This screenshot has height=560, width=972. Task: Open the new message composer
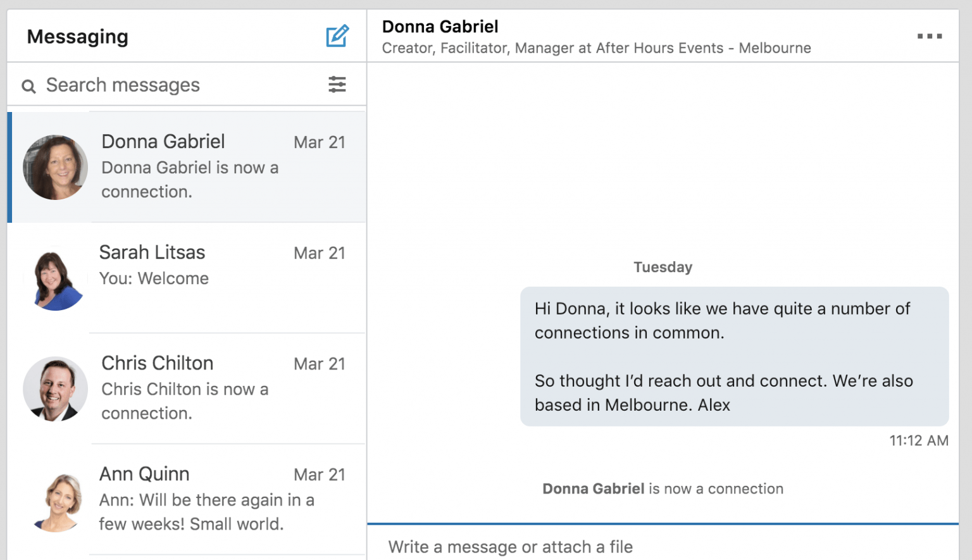click(x=337, y=36)
